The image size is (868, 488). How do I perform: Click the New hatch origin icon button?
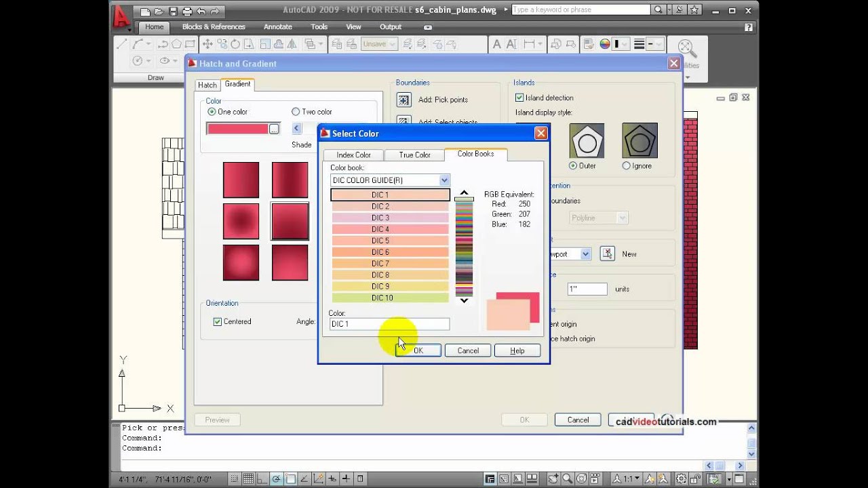point(607,253)
